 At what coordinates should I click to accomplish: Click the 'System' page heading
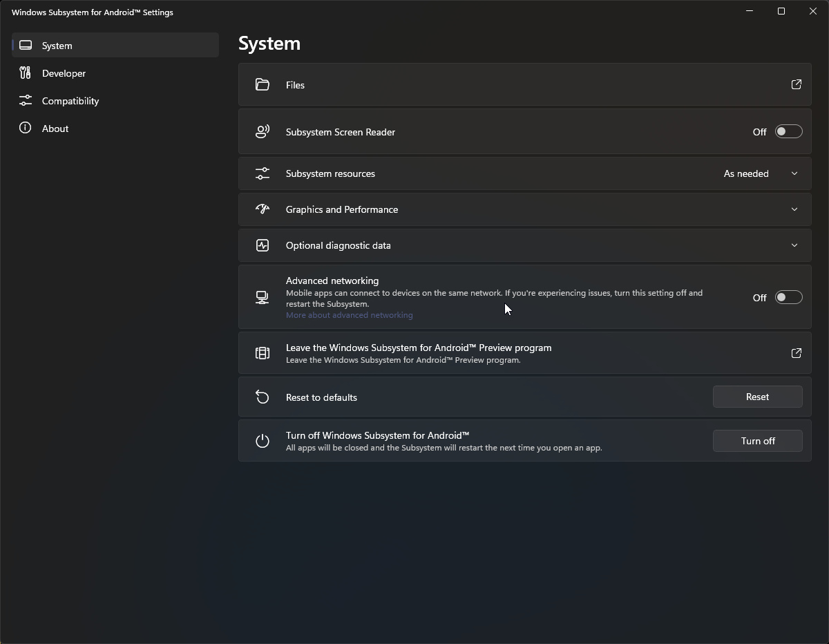[x=269, y=43]
